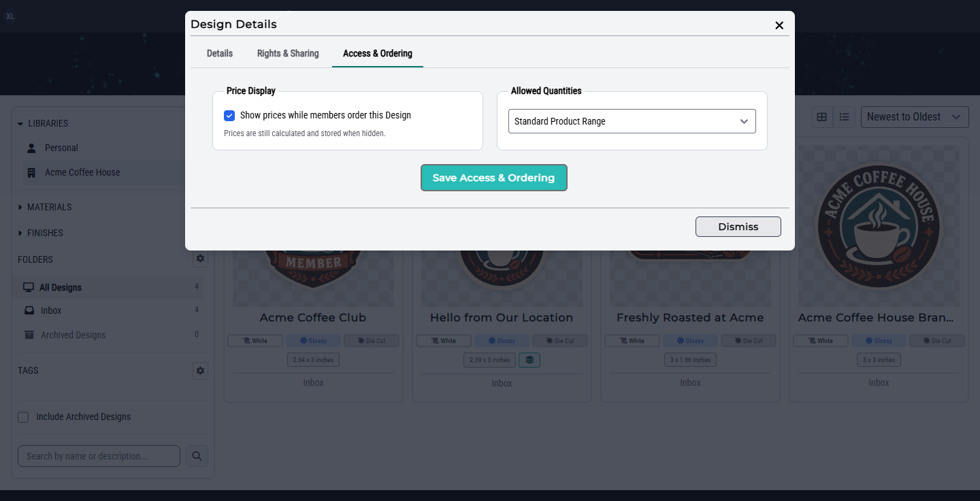Switch to grid view
The height and width of the screenshot is (501, 980).
[822, 117]
